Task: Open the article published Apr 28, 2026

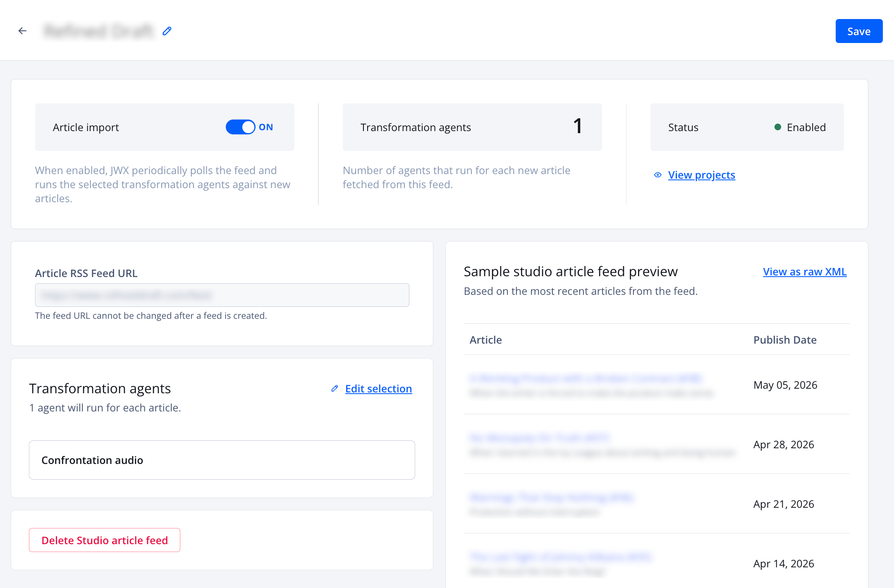Action: (539, 437)
